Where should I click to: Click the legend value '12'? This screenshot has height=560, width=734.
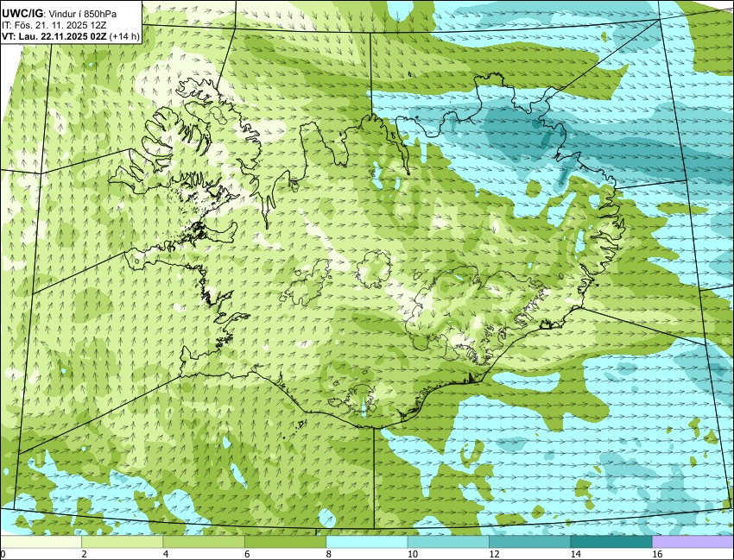(x=494, y=554)
